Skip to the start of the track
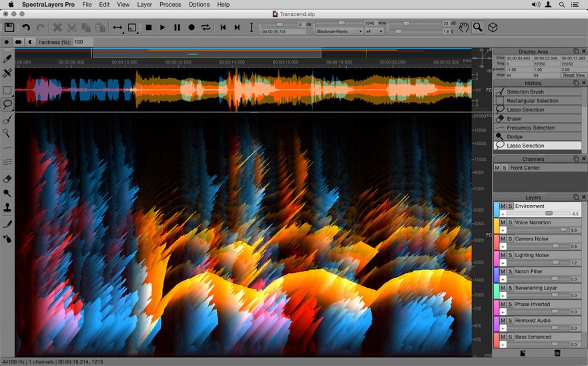This screenshot has height=366, width=588. coord(223,27)
